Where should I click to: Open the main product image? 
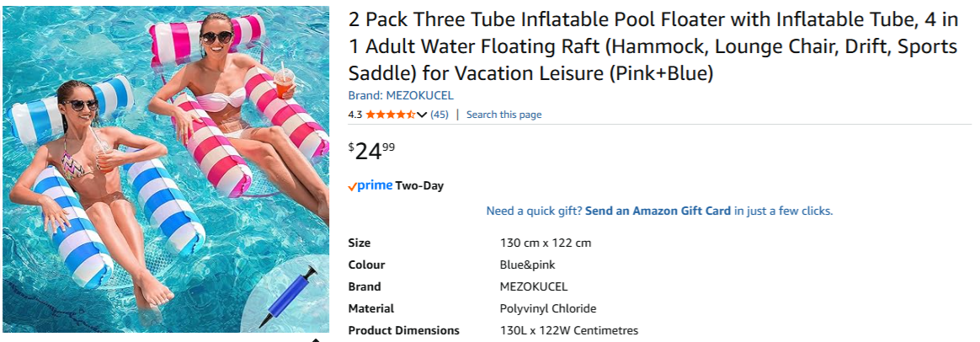click(x=166, y=168)
